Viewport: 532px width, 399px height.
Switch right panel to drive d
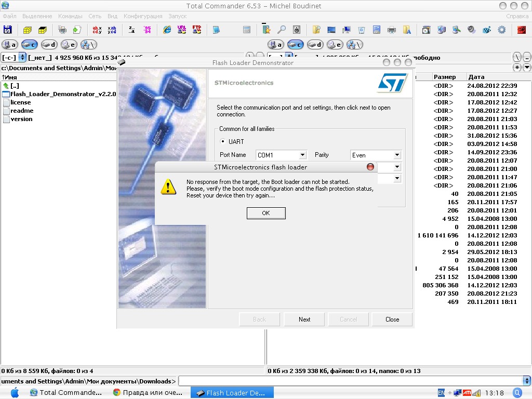pyautogui.click(x=315, y=45)
